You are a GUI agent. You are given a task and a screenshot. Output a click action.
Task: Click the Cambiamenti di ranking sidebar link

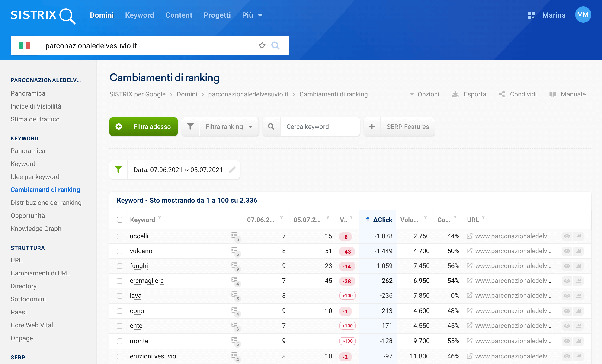click(x=45, y=189)
